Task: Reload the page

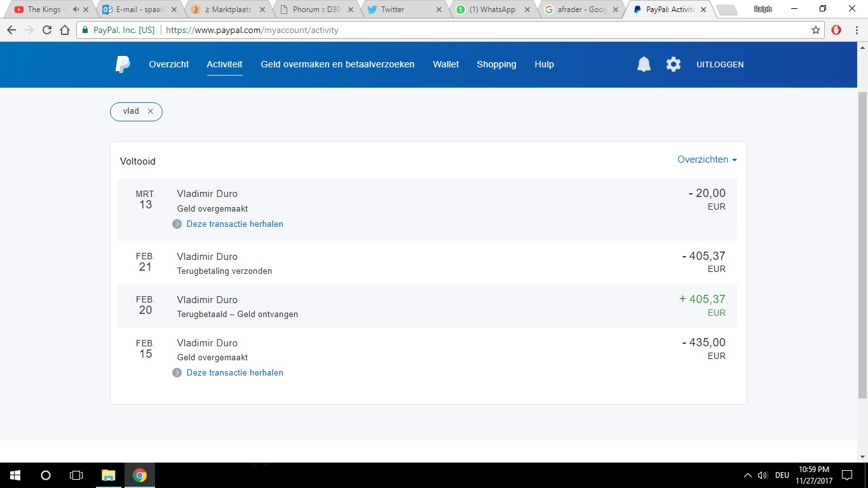Action: 47,30
